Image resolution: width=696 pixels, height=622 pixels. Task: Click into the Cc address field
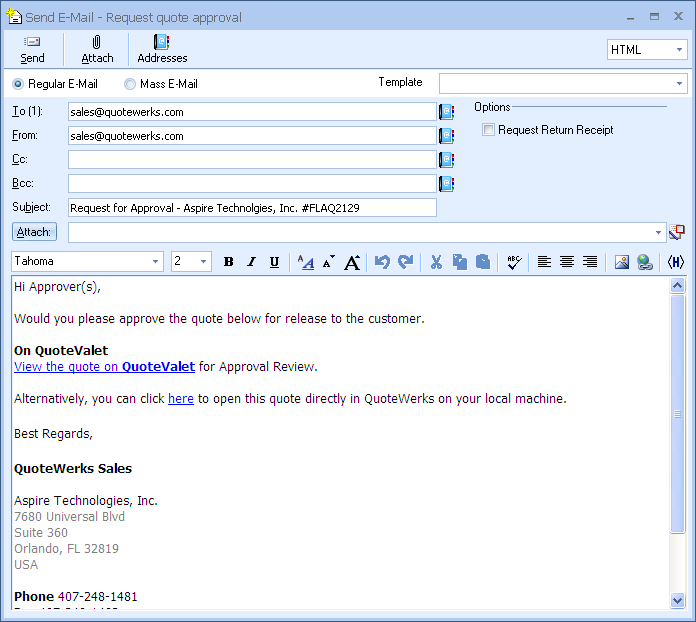click(252, 160)
